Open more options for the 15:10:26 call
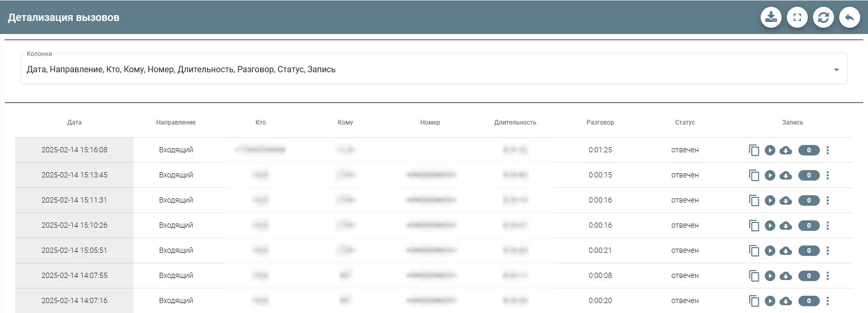This screenshot has width=868, height=313. coord(827,226)
